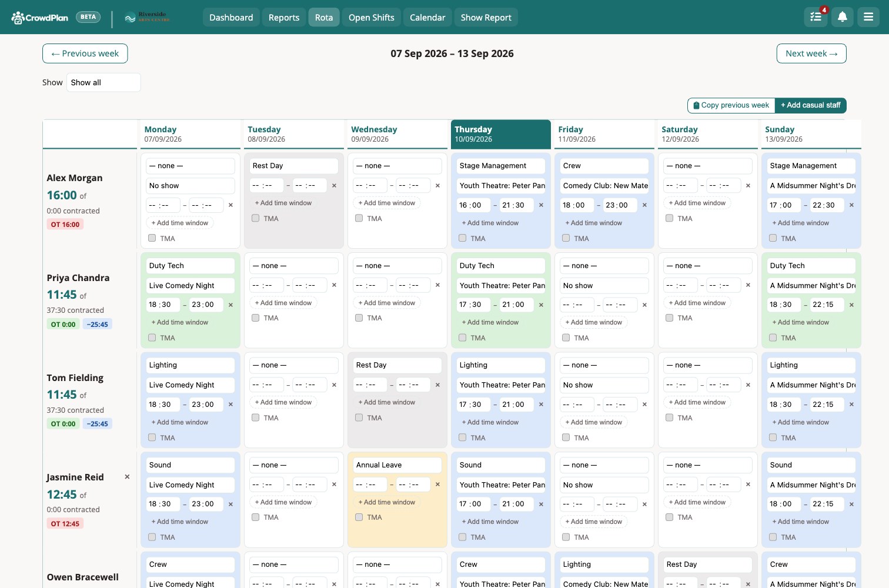
Task: Open Priya Chandra's Thursday Duty Tech dropdown
Action: click(x=501, y=266)
